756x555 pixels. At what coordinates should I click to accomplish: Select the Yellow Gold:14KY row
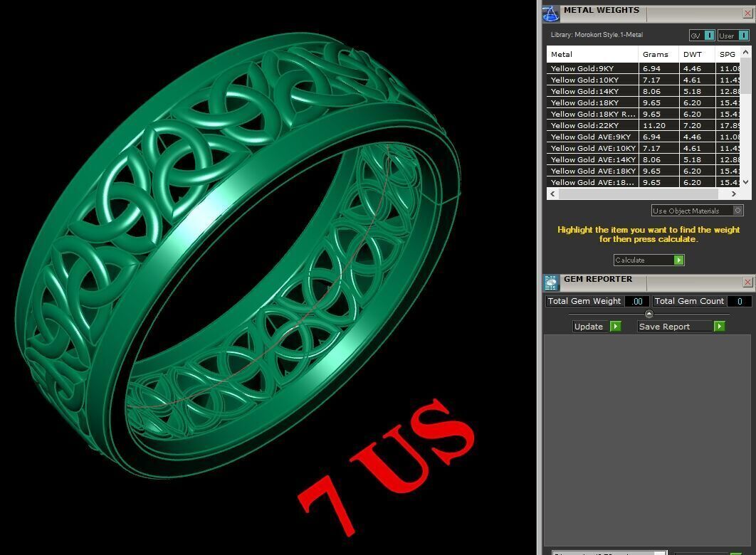644,91
